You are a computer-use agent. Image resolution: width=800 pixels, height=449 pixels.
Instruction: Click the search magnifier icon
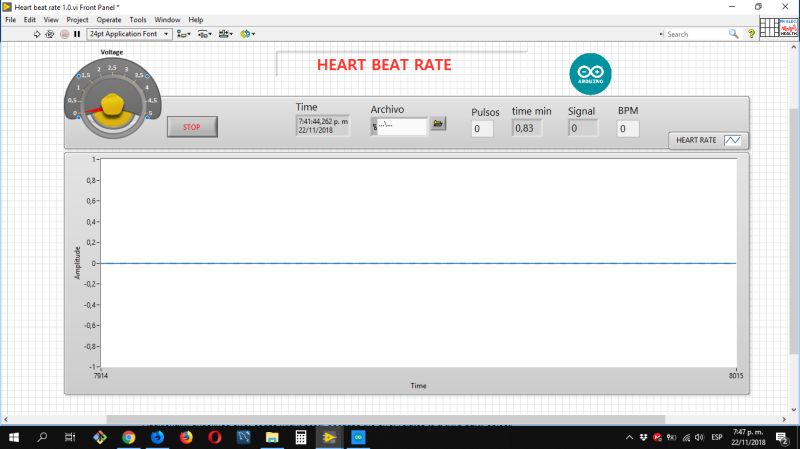(x=734, y=34)
